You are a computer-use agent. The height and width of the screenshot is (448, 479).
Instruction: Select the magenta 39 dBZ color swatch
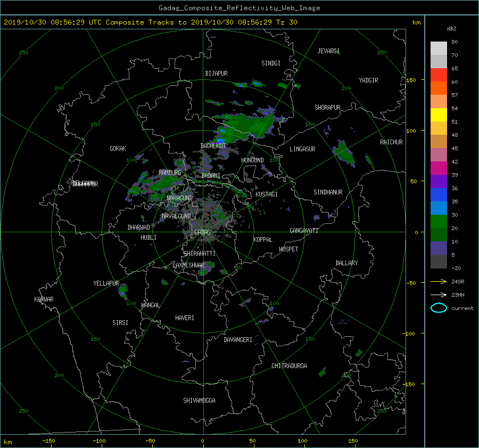click(439, 168)
